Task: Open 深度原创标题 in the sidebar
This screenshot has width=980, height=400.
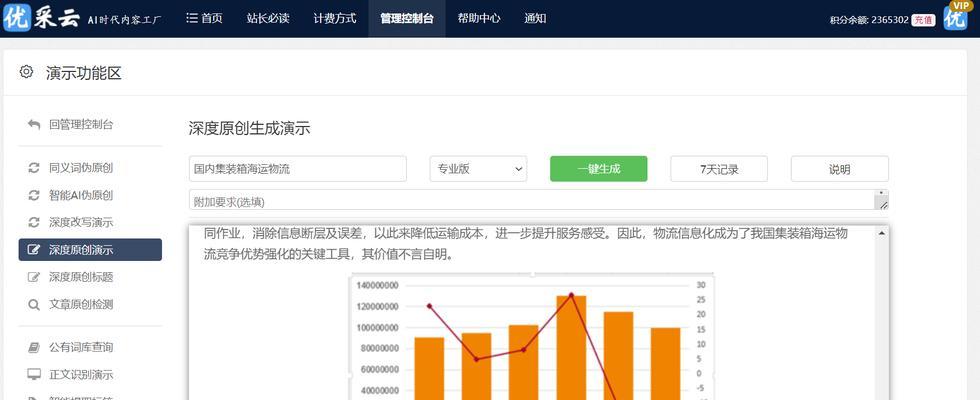Action: (x=81, y=277)
